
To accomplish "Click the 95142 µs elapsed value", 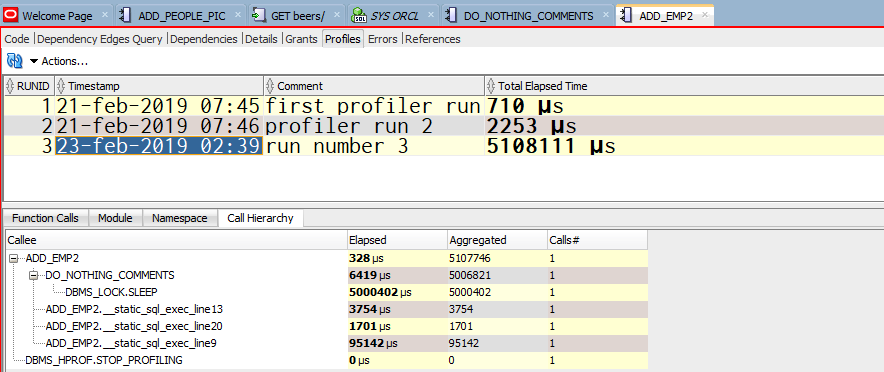I will [x=373, y=343].
